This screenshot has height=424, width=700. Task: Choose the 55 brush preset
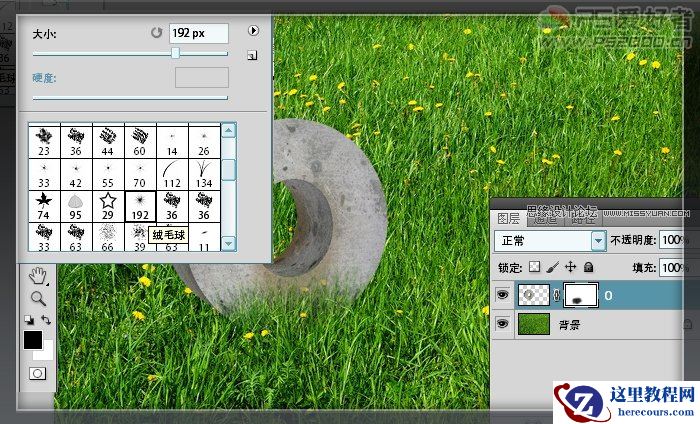click(108, 174)
